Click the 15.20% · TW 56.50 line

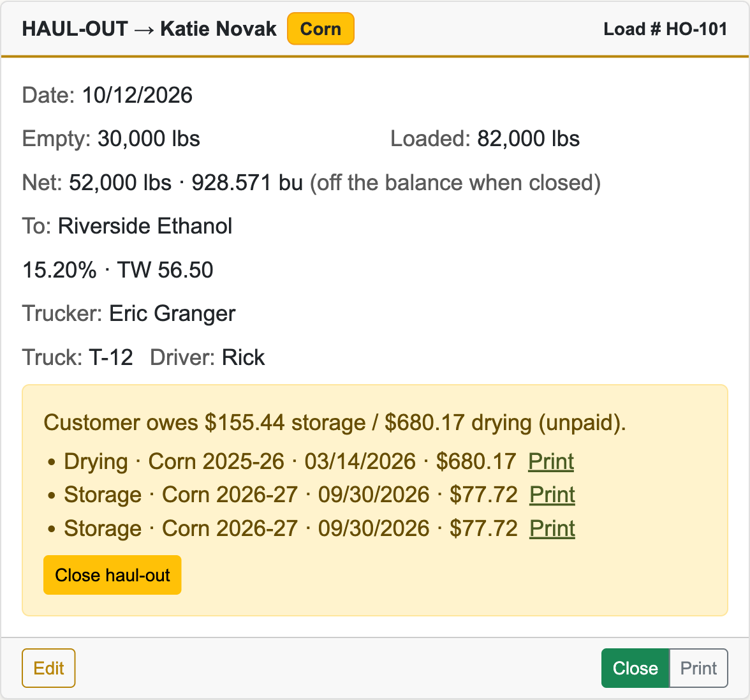(x=117, y=270)
